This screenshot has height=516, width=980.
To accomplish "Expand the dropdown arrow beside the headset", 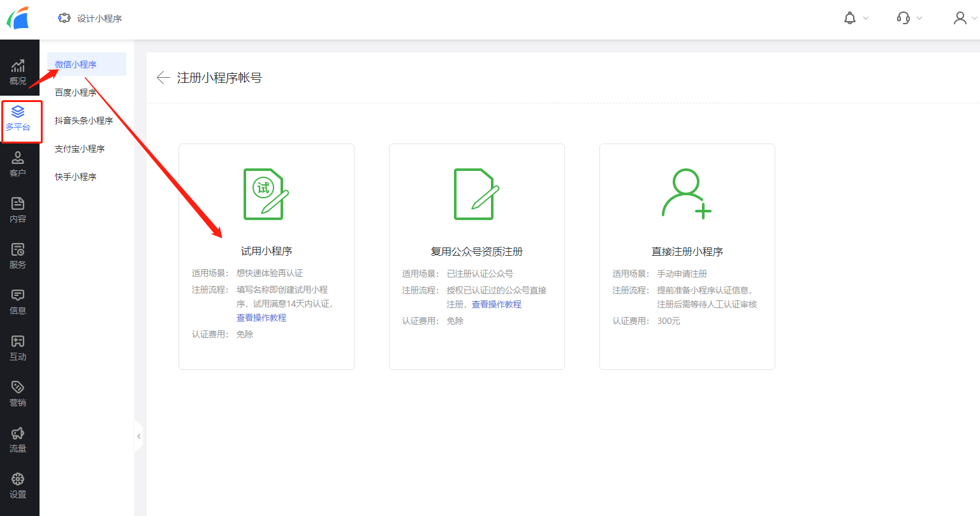I will tap(919, 18).
